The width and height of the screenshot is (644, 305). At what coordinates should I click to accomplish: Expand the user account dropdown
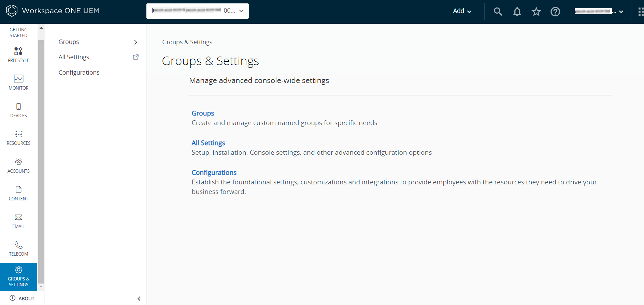[599, 11]
